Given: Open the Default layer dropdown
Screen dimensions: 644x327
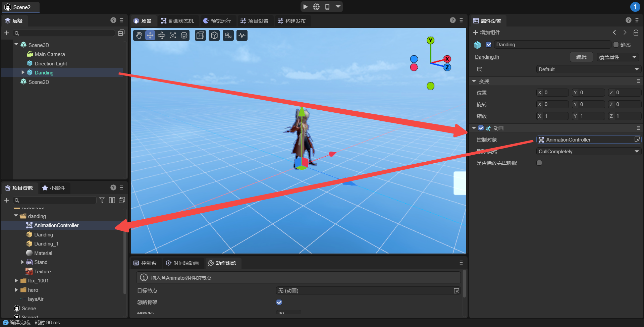Looking at the screenshot, I should click(x=588, y=69).
